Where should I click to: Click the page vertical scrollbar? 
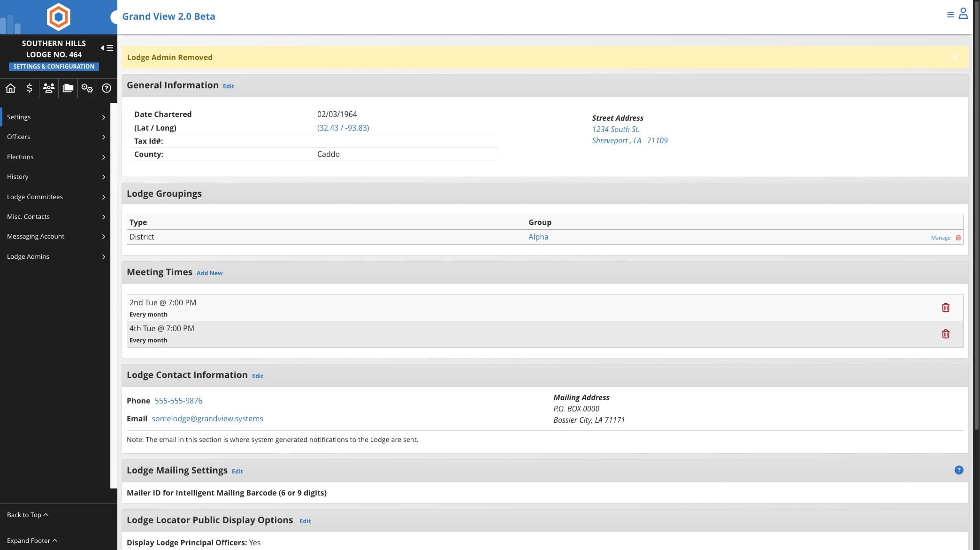976,216
